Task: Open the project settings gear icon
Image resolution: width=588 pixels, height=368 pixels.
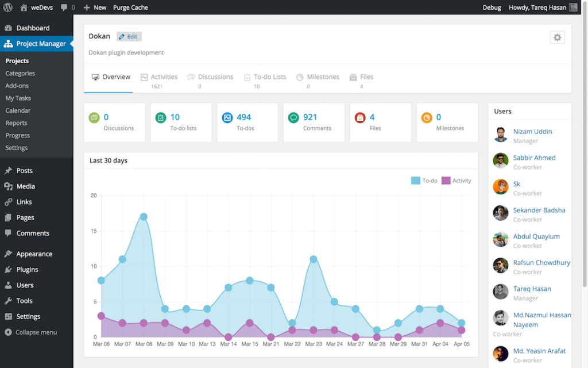Action: click(x=557, y=37)
